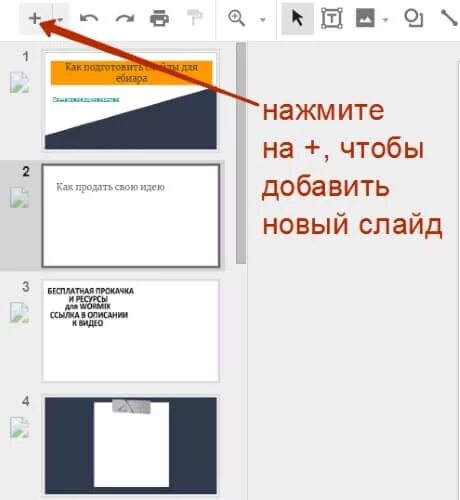Open the image source dropdown arrow
The height and width of the screenshot is (500, 460).
click(386, 20)
